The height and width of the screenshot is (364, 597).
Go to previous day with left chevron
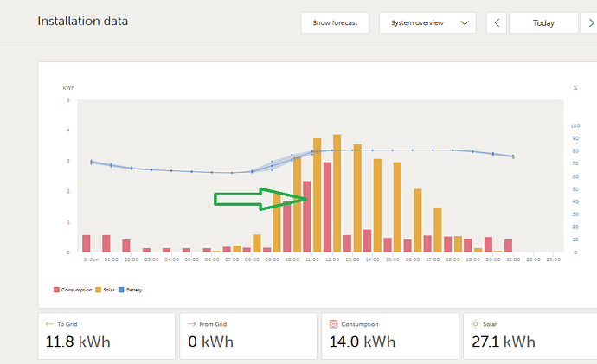tap(496, 23)
